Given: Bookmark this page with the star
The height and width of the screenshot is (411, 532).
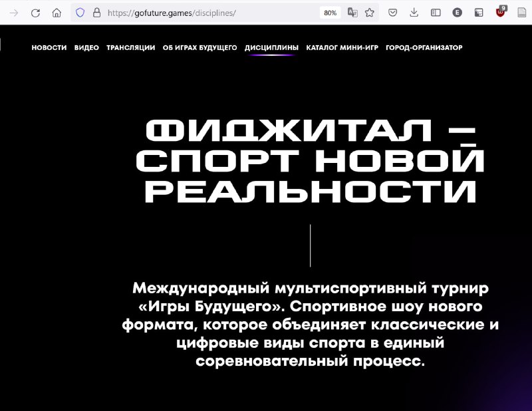Looking at the screenshot, I should tap(370, 13).
